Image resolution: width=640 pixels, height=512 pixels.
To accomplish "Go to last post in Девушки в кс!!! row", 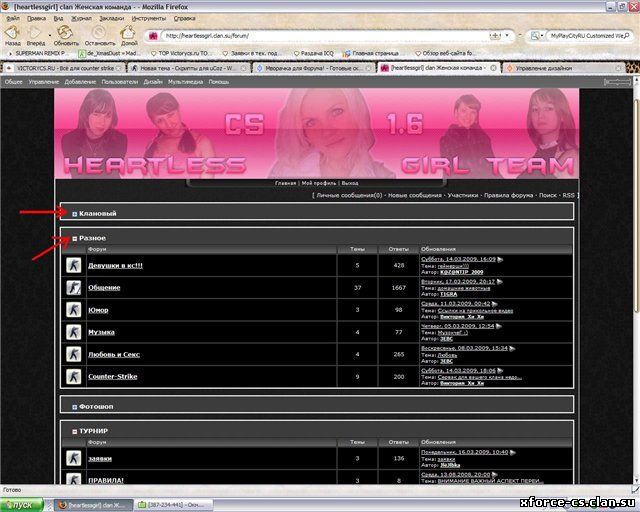I will (x=500, y=259).
